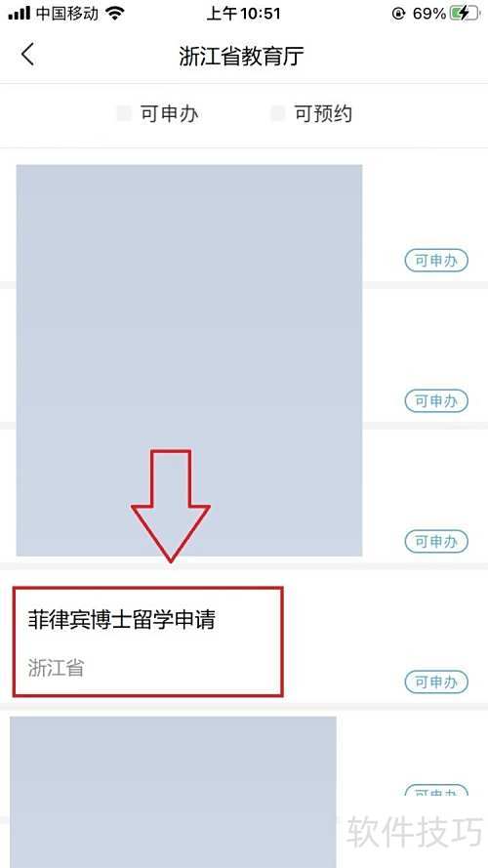
Task: Tap the rotation lock status icon
Action: coord(398,14)
